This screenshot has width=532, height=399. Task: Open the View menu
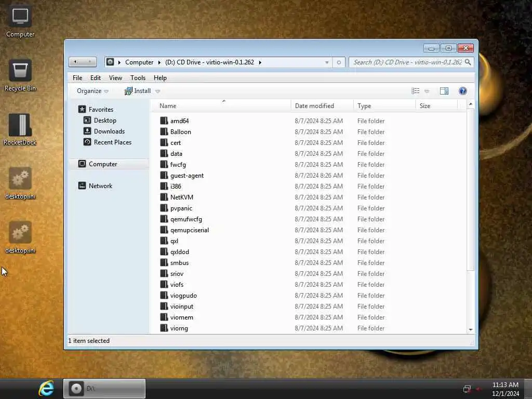pos(115,78)
